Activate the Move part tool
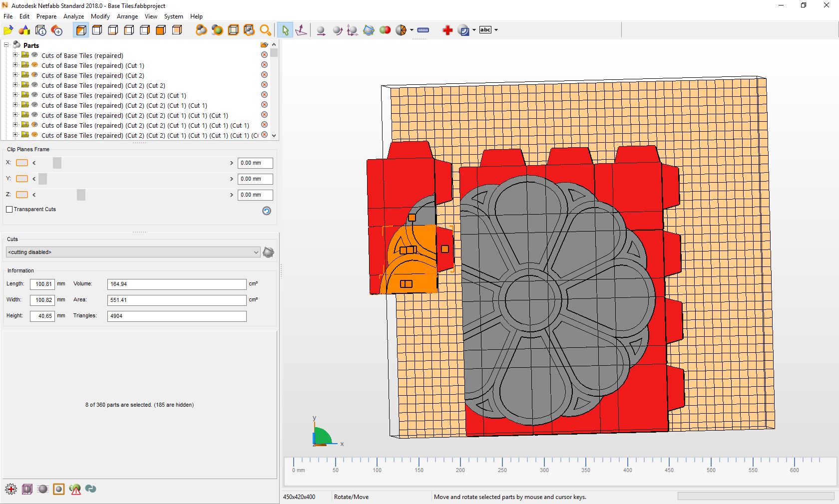Viewport: 839px width, 504px height. pos(321,30)
